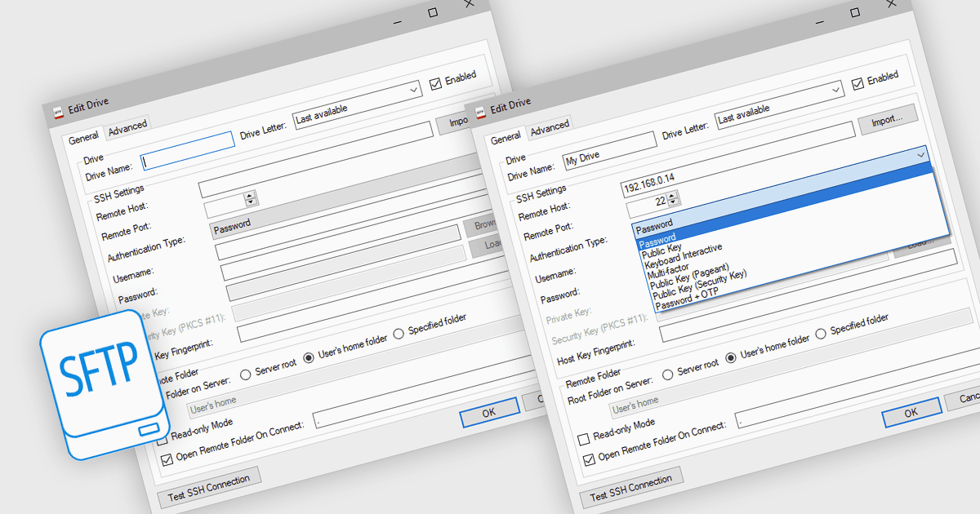Click Test SSH Connection in right window
This screenshot has height=514, width=980.
pos(631,485)
